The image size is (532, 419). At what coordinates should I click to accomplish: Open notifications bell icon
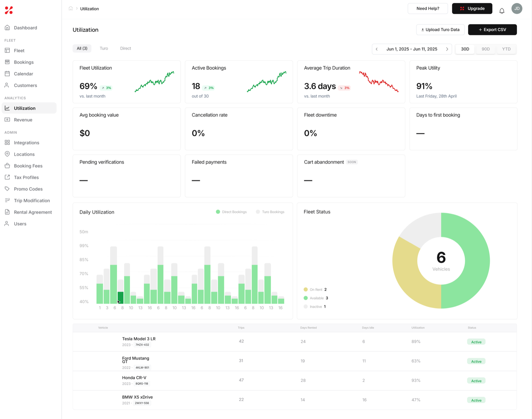coord(502,11)
